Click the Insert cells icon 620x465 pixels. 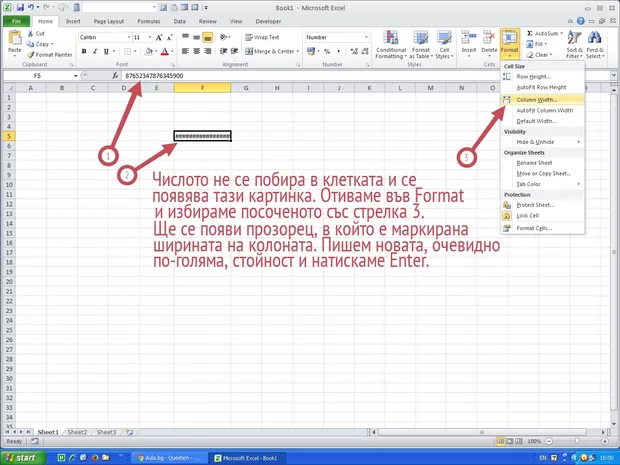click(x=469, y=38)
